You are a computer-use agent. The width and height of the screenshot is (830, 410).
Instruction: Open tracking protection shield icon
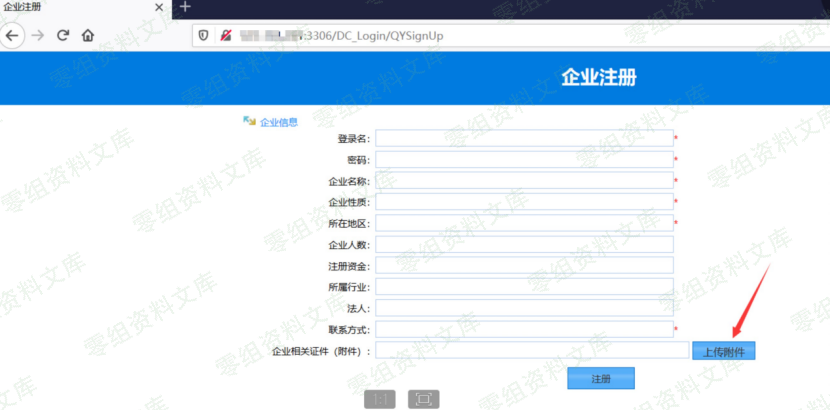click(x=204, y=35)
